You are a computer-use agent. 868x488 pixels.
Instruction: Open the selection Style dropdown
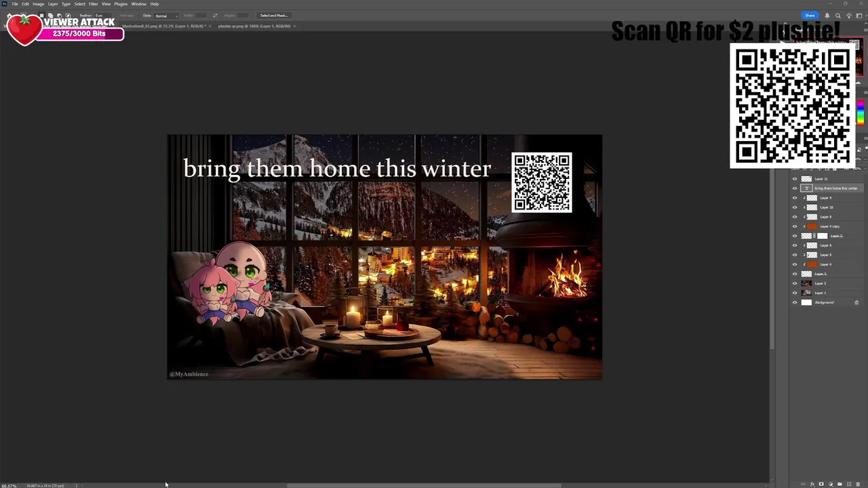[167, 16]
